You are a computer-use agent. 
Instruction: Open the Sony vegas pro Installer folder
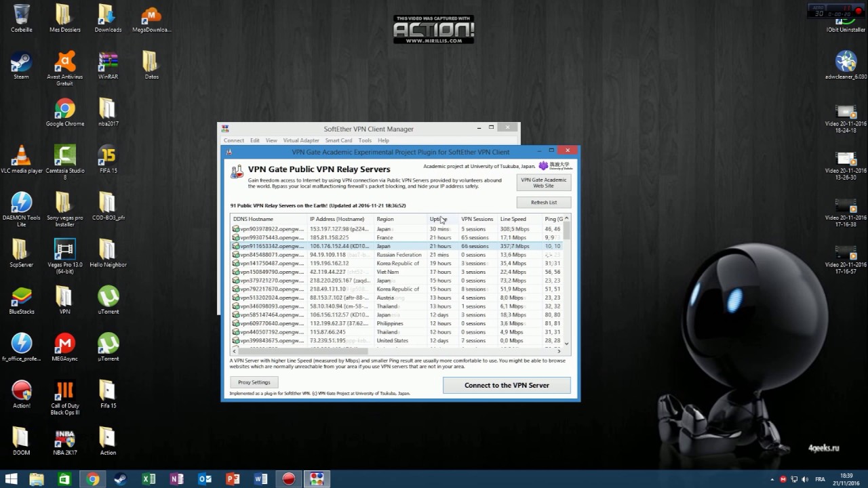tap(64, 209)
